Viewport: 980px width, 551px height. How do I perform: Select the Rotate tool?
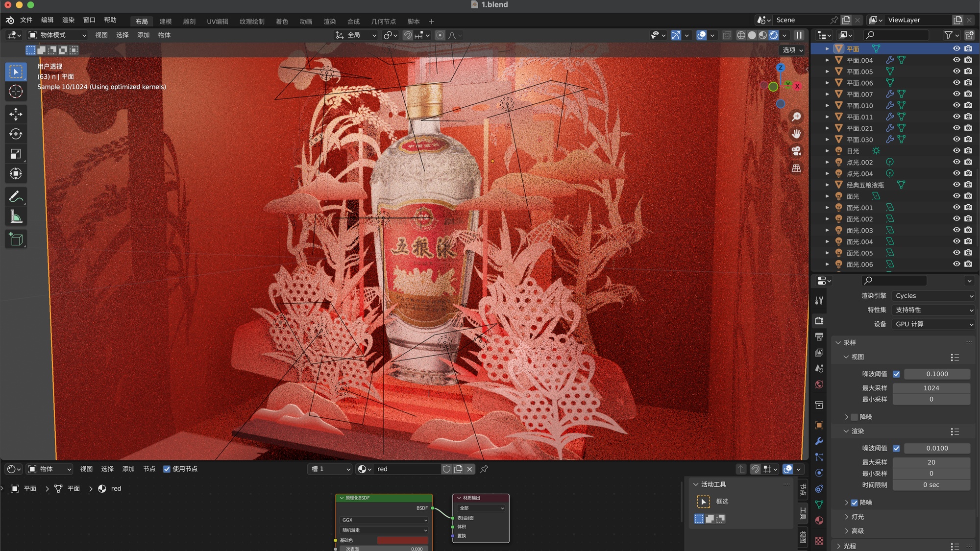click(16, 134)
